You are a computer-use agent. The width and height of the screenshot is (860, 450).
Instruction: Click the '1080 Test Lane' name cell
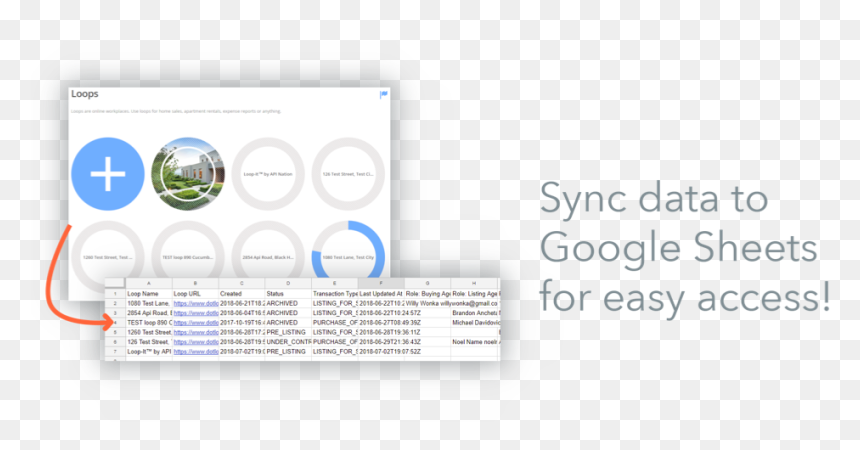pyautogui.click(x=149, y=303)
